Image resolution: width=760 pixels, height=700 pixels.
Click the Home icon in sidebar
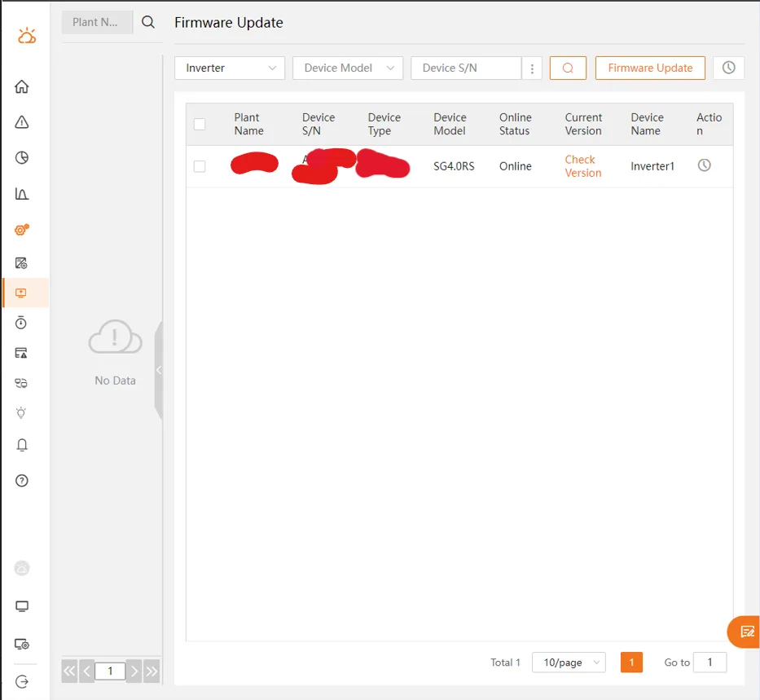click(22, 87)
